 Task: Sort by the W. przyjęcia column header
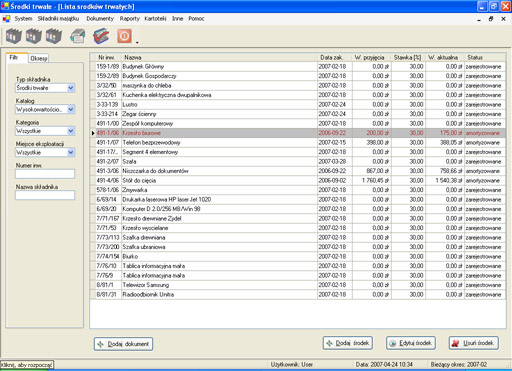[x=372, y=57]
